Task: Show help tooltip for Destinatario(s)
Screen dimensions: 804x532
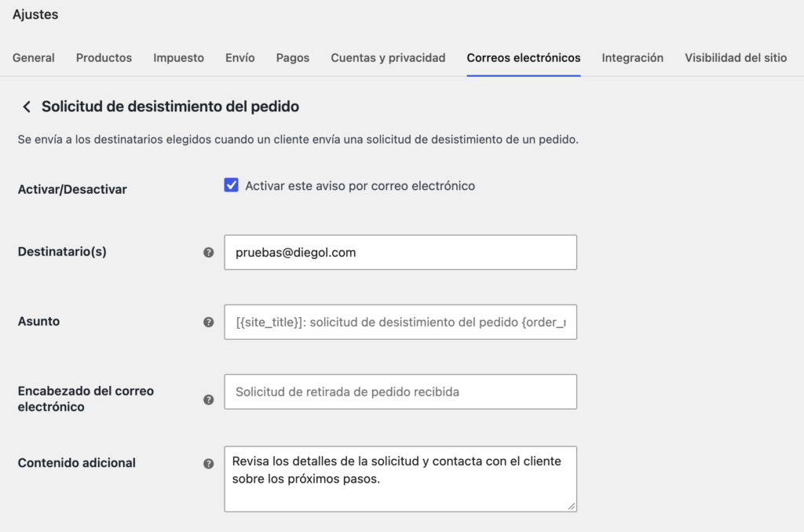Action: coord(208,252)
